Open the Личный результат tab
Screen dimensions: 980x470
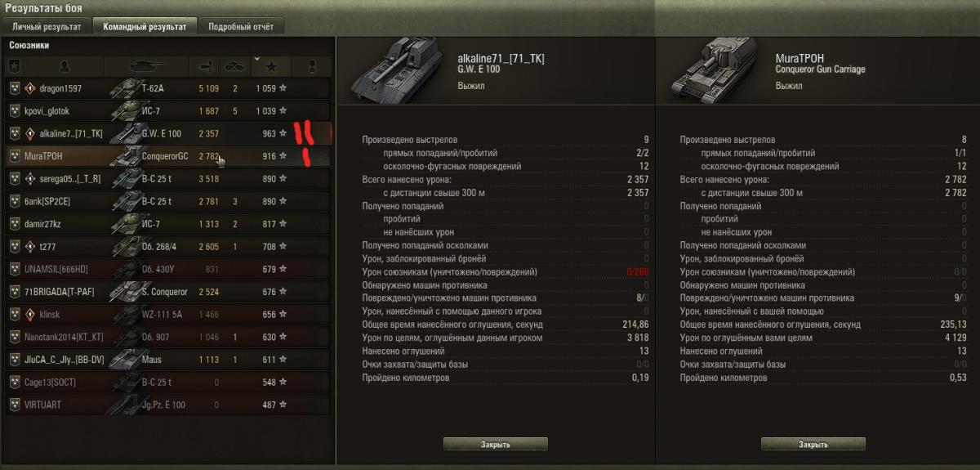[47, 26]
